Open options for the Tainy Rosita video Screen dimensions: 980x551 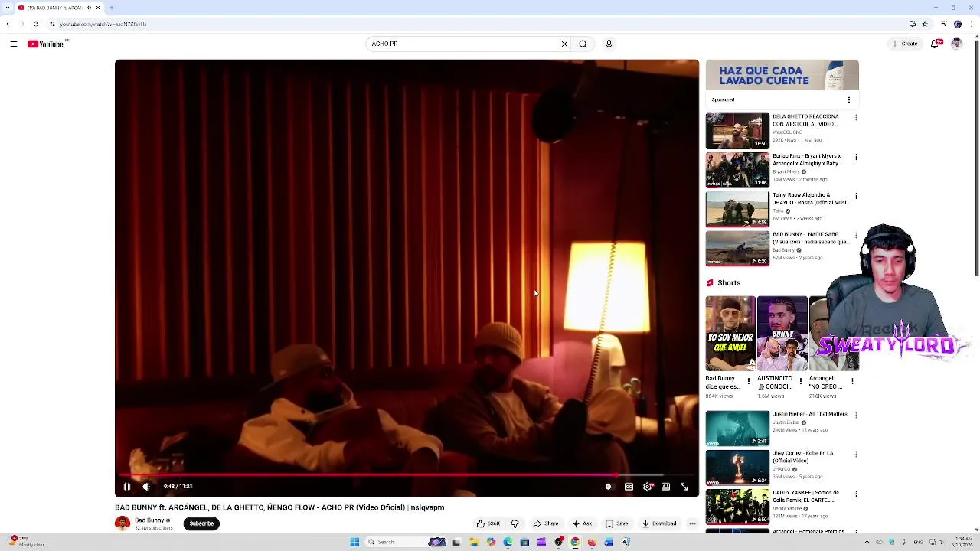pos(856,196)
